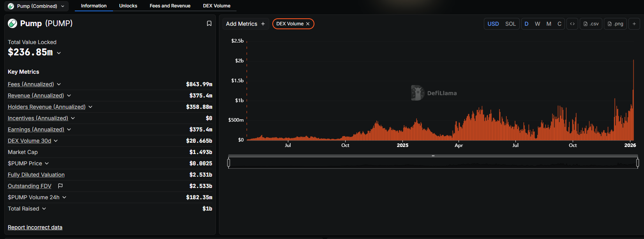The image size is (644, 239).
Task: Click the bookmark icon beside Pump title
Action: pyautogui.click(x=209, y=23)
